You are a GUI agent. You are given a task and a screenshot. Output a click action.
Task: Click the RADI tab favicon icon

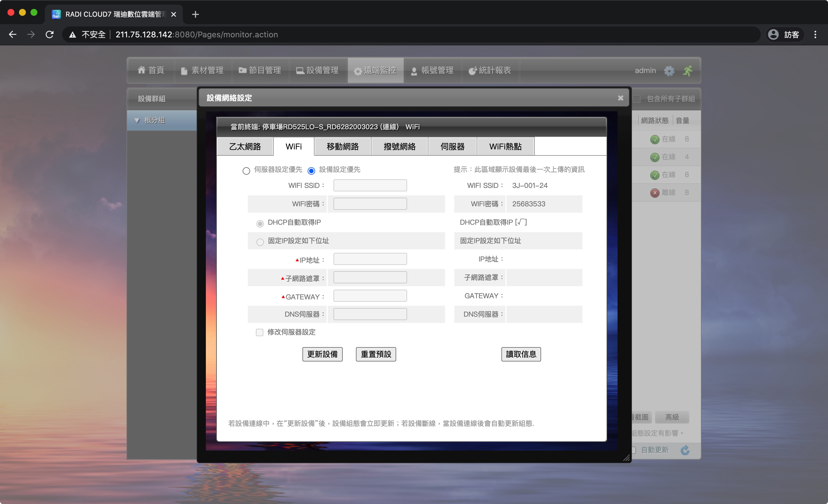click(x=56, y=14)
